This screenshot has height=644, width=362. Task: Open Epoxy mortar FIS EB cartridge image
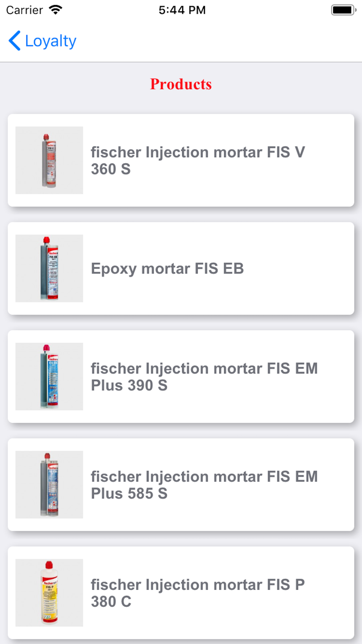(x=49, y=268)
